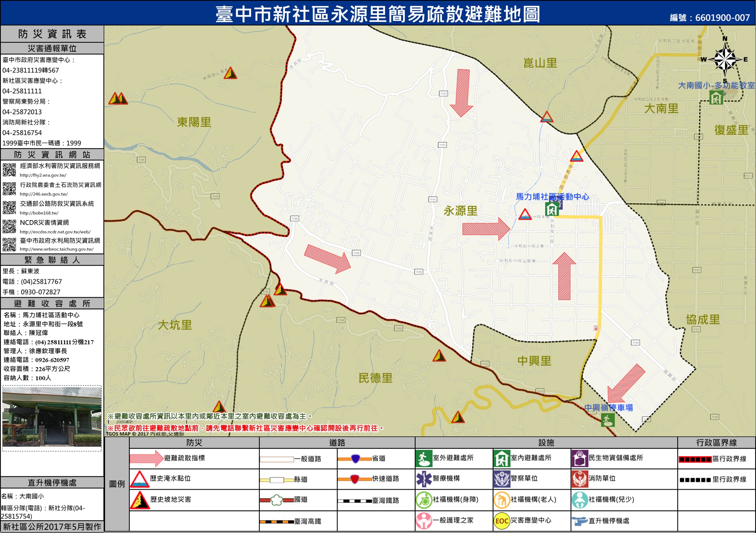756x533 pixels.
Task: Click the 直升機停機處 sidebar header
Action: (52, 483)
